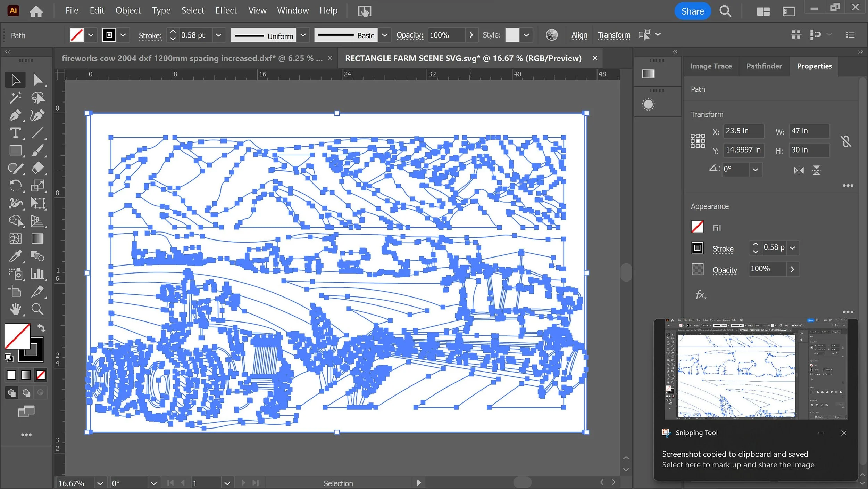Switch to the Pathfinder tab

(764, 66)
